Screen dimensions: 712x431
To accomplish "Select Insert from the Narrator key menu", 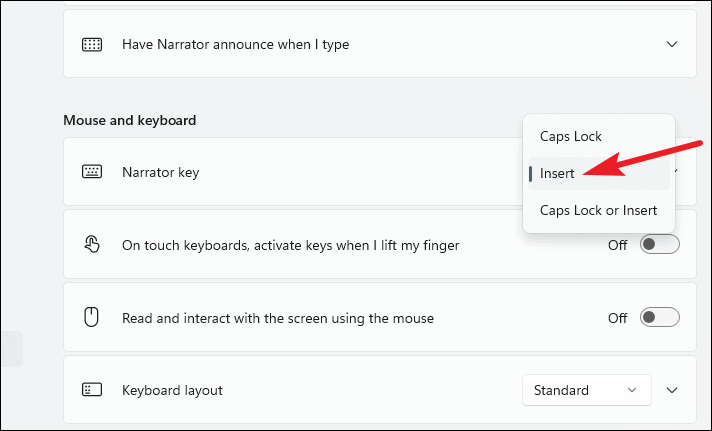I will (x=558, y=173).
